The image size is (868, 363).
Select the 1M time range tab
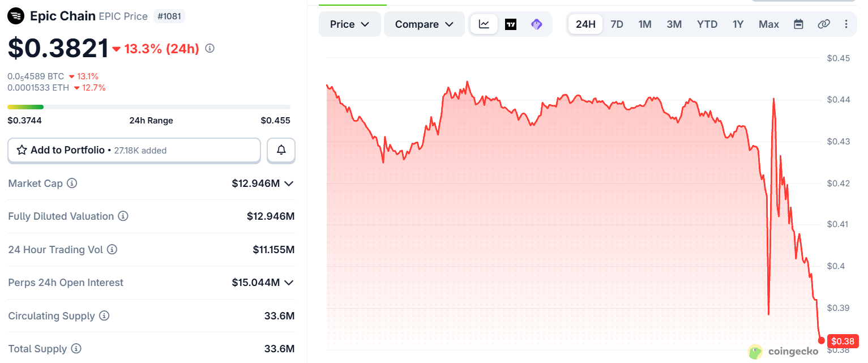(x=645, y=24)
